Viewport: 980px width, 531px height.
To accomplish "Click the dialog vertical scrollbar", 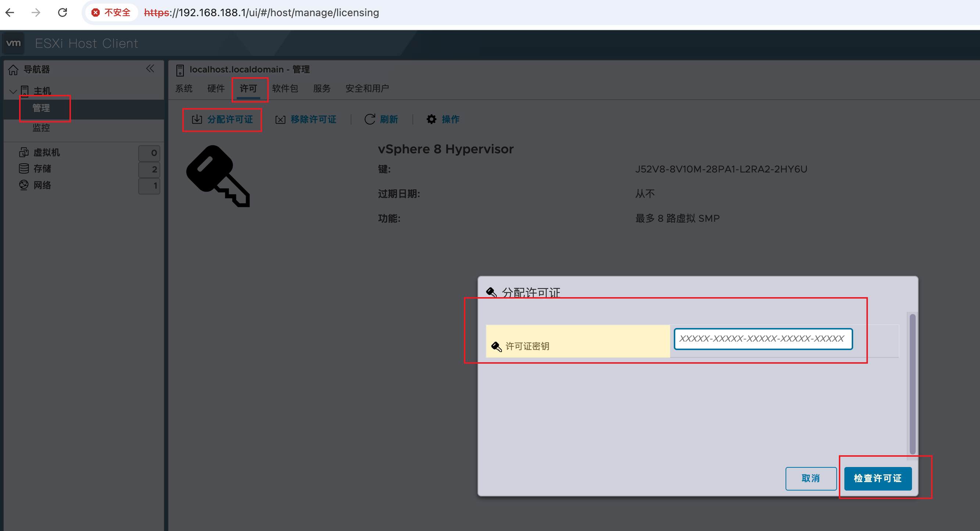I will click(x=912, y=384).
